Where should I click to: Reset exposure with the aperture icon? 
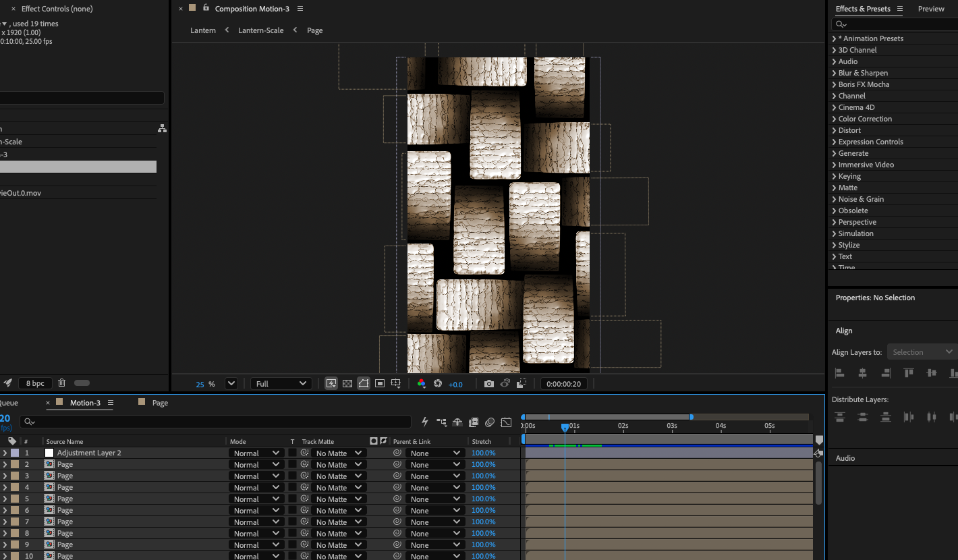[438, 383]
